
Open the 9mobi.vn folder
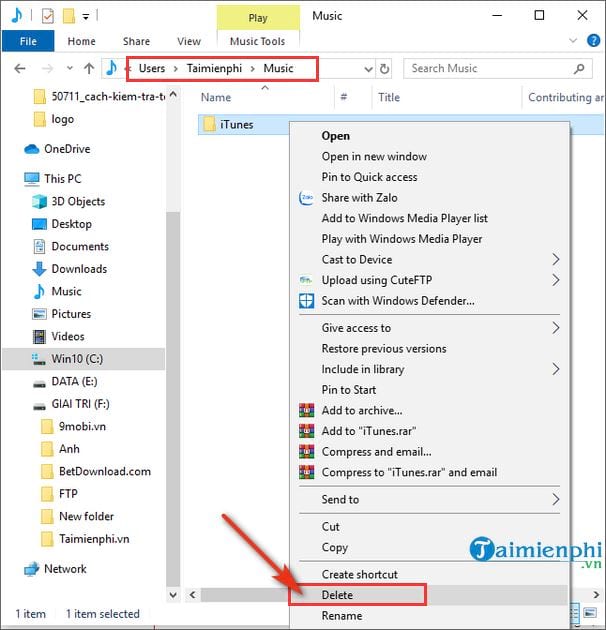tap(74, 426)
